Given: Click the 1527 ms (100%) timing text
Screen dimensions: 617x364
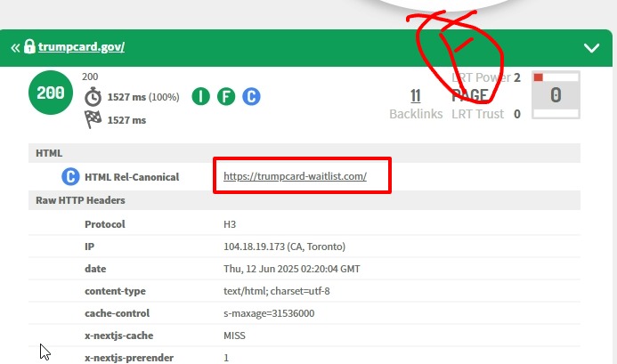Looking at the screenshot, I should [143, 97].
